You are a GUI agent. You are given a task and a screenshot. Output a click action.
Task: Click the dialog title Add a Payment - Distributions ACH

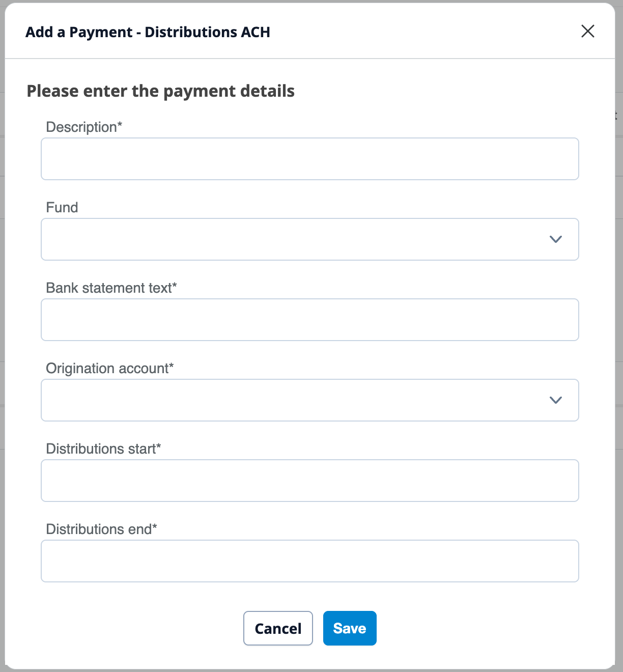148,32
